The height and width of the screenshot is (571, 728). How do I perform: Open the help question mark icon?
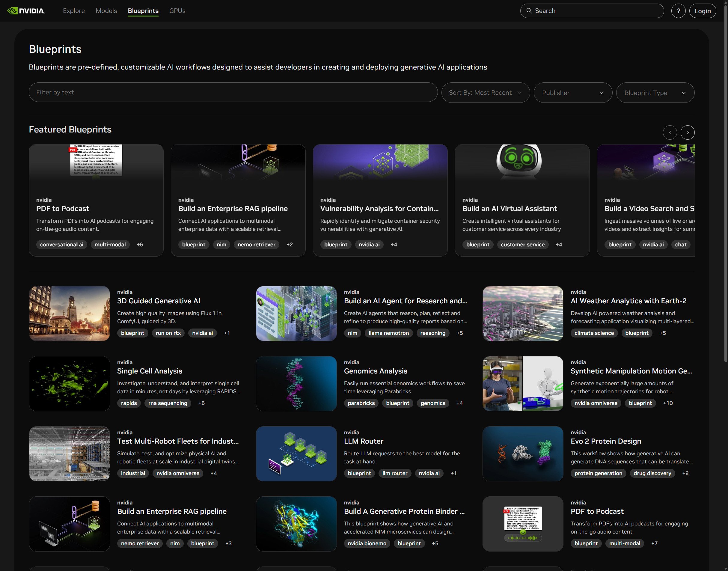[x=678, y=10]
